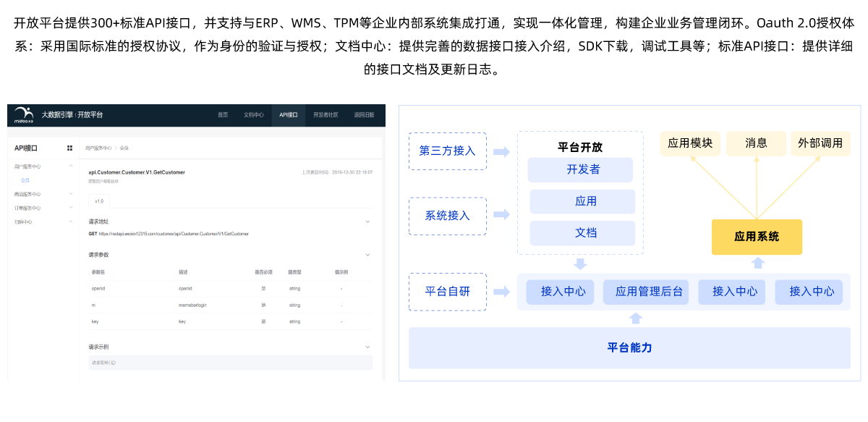868x422 pixels.
Task: Collapse the 用户服务中心 sidebar group
Action: (71, 166)
